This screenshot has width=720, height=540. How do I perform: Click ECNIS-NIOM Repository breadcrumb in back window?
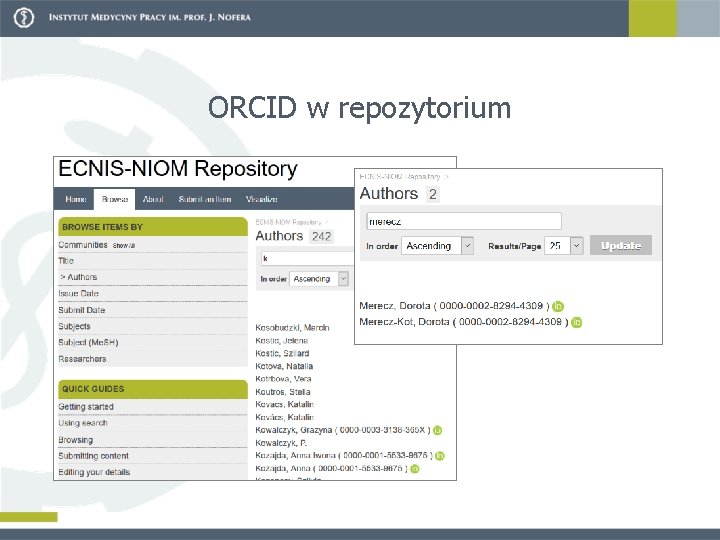point(288,222)
